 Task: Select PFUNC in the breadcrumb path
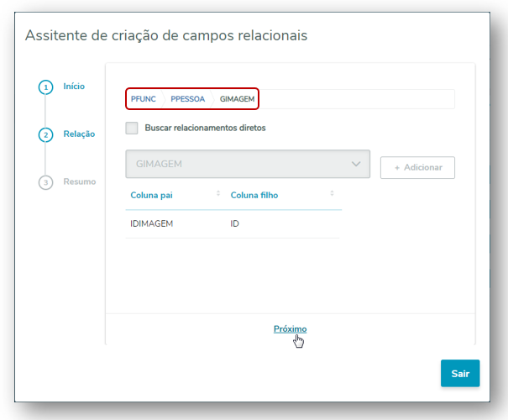(144, 99)
